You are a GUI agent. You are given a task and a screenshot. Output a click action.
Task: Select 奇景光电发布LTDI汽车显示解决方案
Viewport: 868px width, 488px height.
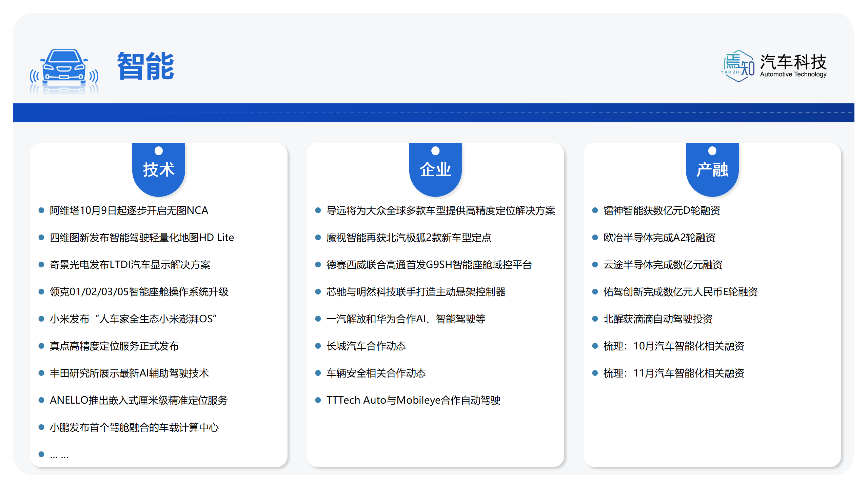coord(130,265)
